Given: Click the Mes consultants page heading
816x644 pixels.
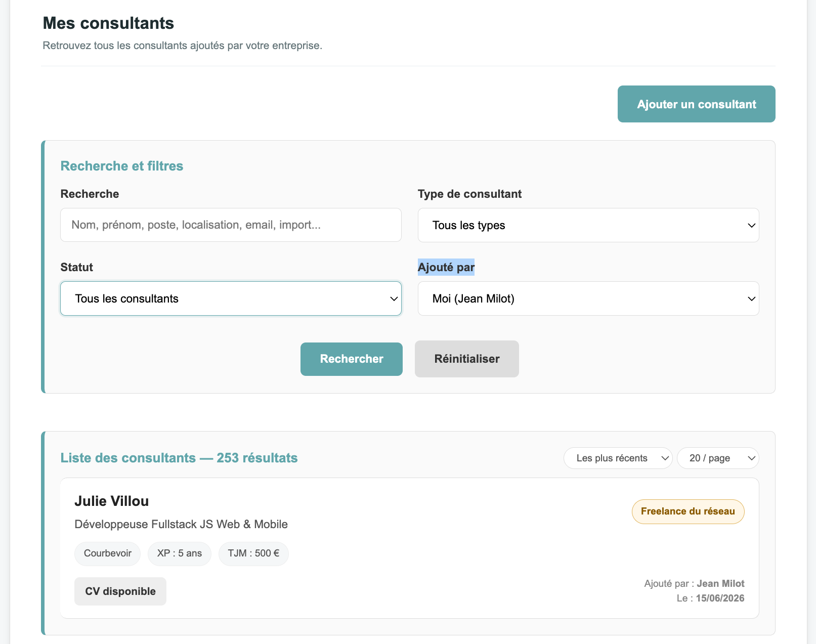Looking at the screenshot, I should tap(108, 23).
